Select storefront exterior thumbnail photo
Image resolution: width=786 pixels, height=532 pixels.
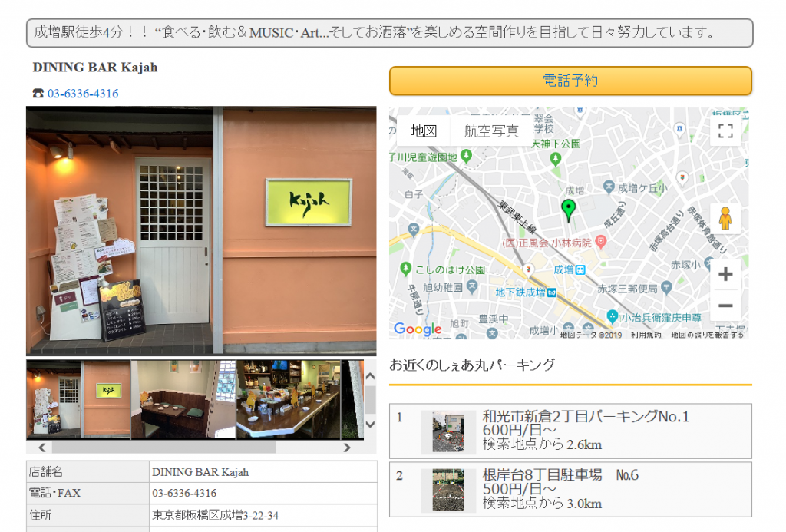coord(78,400)
